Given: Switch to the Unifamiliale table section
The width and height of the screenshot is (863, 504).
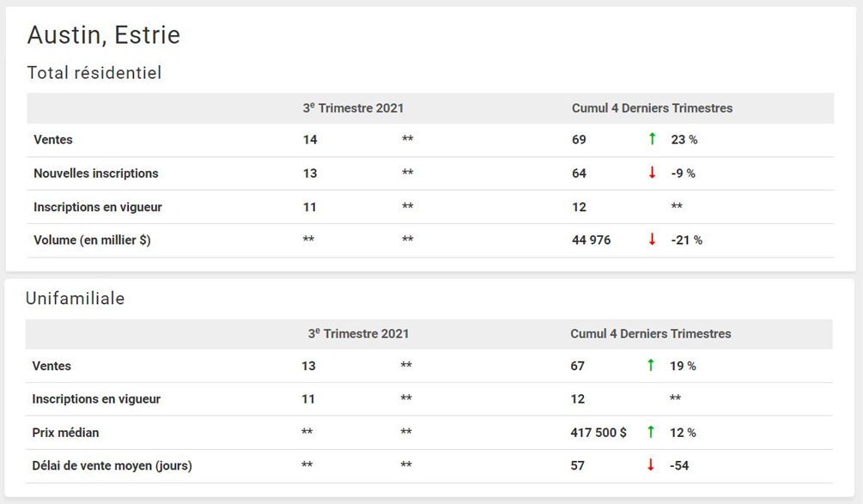Looking at the screenshot, I should [x=76, y=298].
